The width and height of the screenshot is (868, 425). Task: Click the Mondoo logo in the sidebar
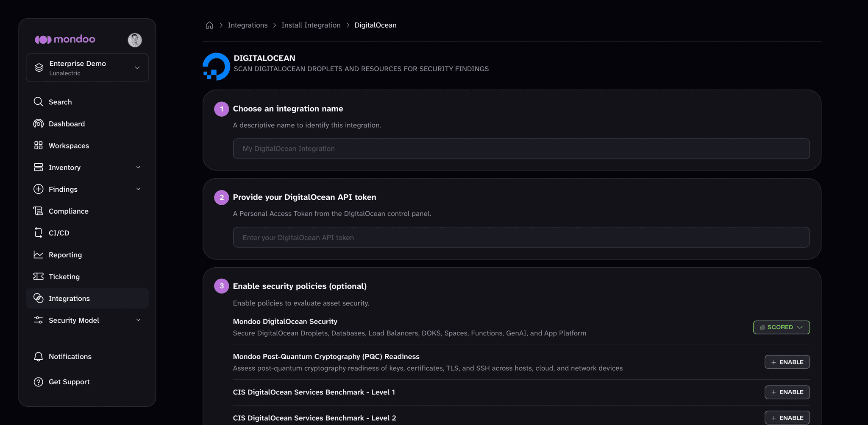coord(65,39)
